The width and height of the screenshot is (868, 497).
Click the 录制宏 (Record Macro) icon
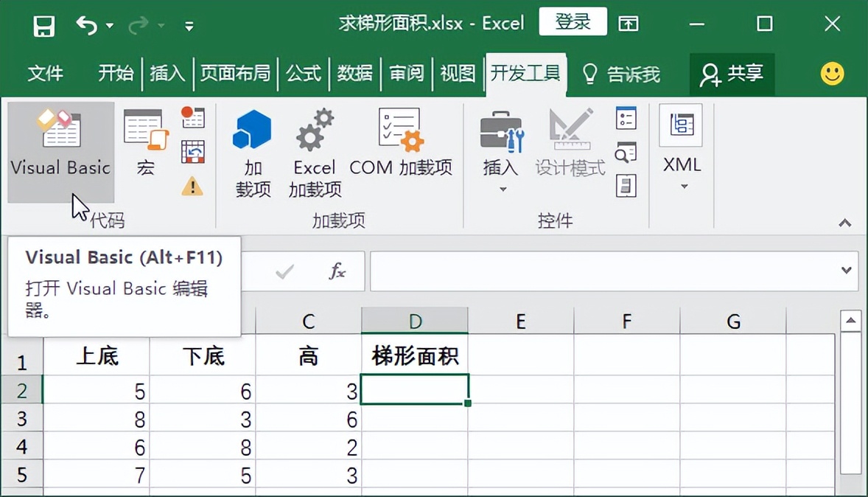[x=192, y=118]
